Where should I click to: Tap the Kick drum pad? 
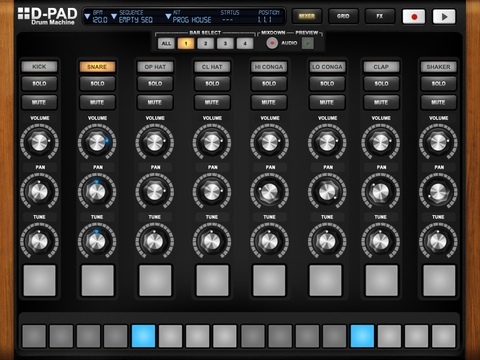pyautogui.click(x=39, y=280)
